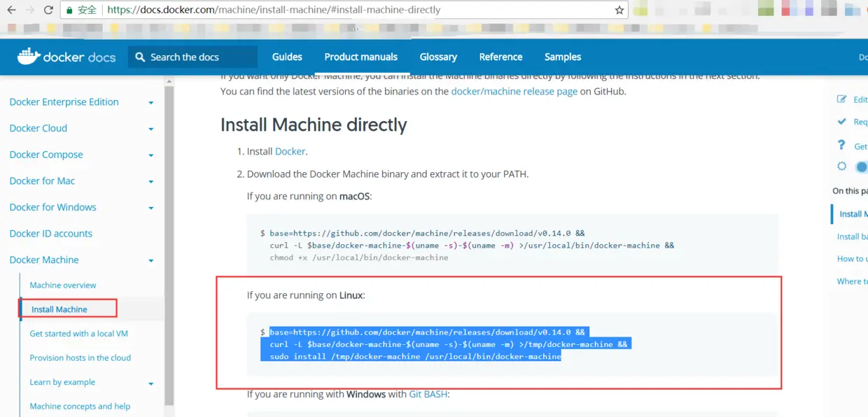This screenshot has width=868, height=417.
Task: Open Machine overview page
Action: click(x=63, y=285)
